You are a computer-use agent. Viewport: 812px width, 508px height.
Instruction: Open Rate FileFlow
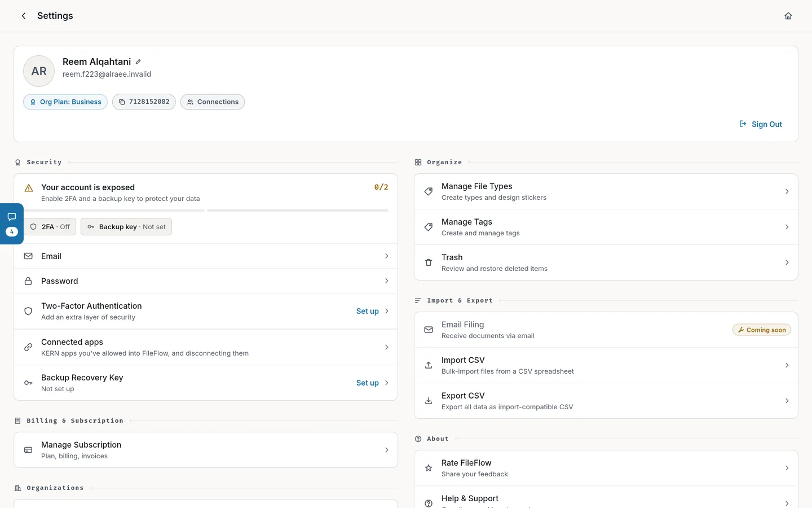(x=606, y=468)
